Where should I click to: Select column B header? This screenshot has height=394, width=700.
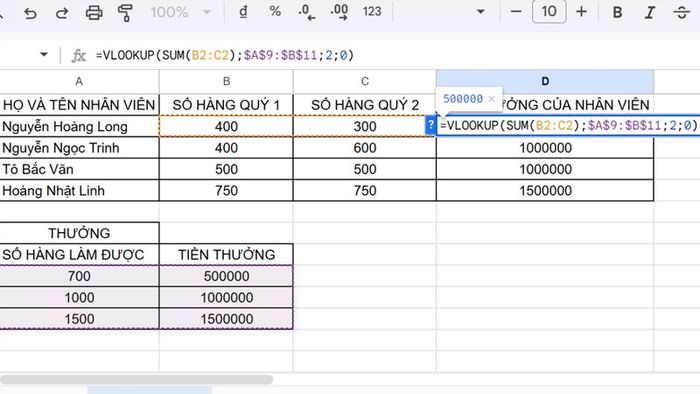click(226, 81)
